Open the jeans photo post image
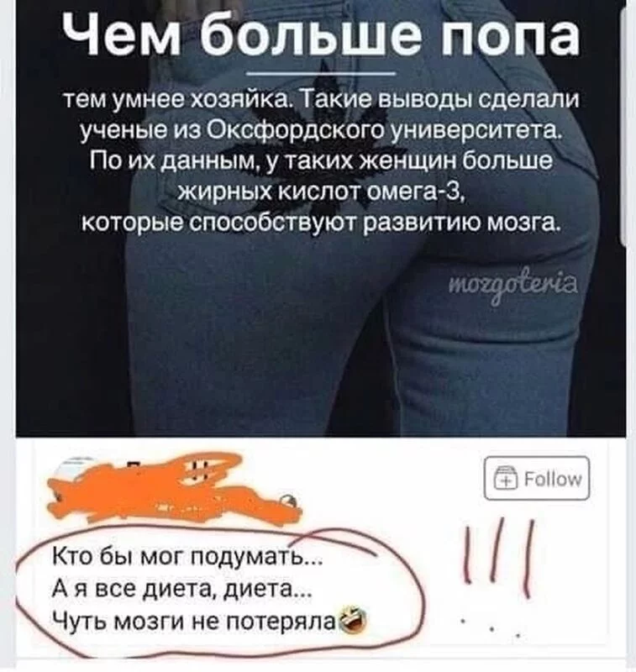This screenshot has width=636, height=672. point(321,218)
